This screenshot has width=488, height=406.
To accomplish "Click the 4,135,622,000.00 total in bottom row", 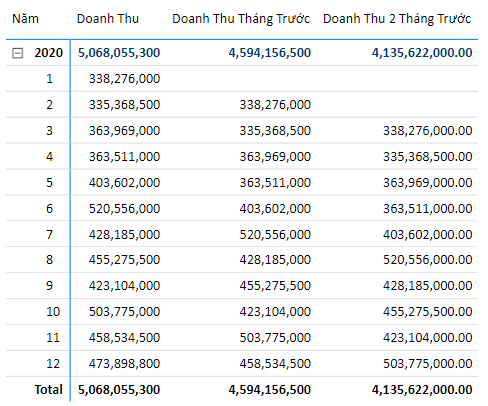I will click(422, 389).
